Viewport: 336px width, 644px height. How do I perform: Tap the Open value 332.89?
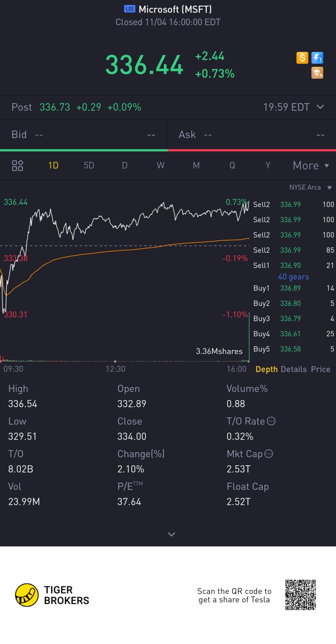pos(132,404)
